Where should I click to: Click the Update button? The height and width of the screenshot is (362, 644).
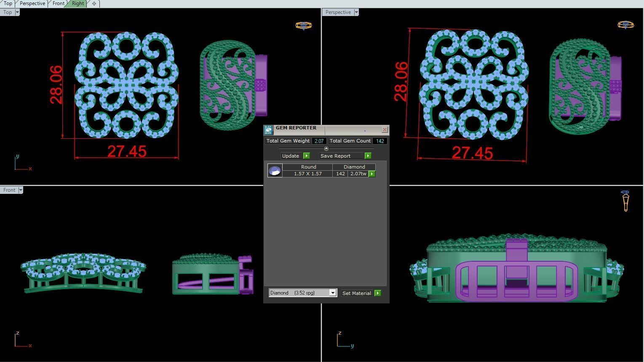[x=291, y=156]
